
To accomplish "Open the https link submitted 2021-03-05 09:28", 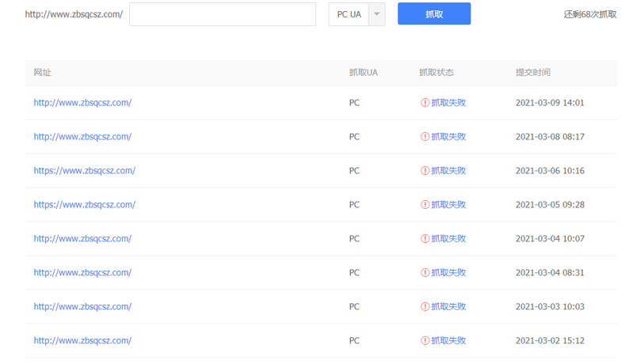I will pyautogui.click(x=84, y=205).
